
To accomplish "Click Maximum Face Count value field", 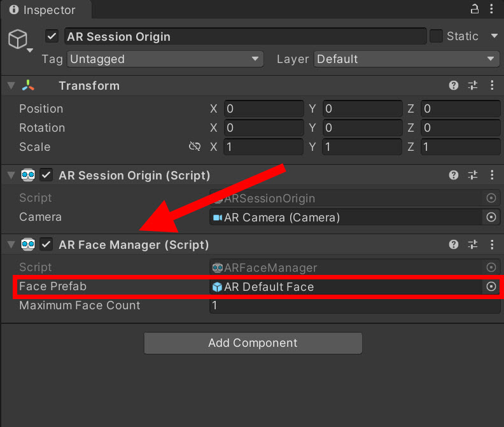I will coord(355,305).
